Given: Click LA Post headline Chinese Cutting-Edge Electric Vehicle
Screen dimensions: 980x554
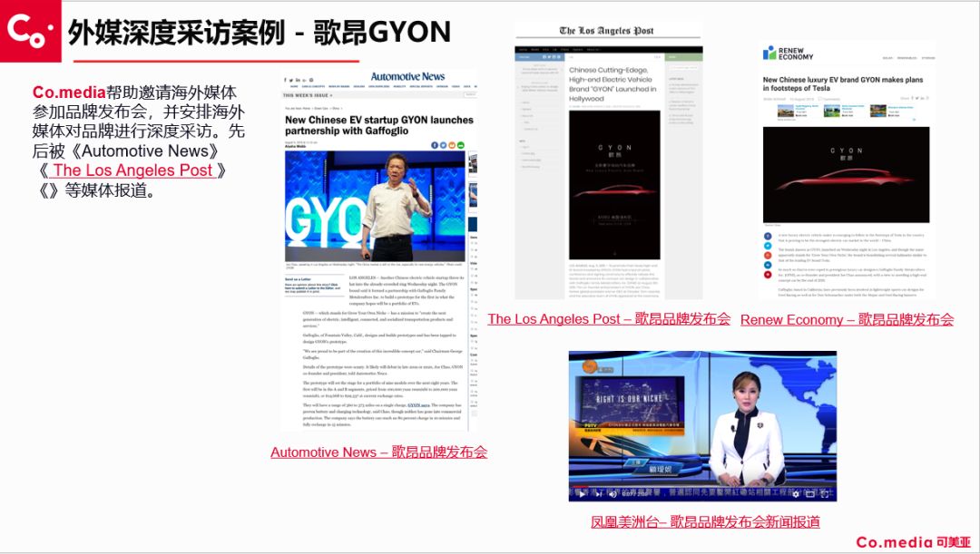Looking at the screenshot, I should pyautogui.click(x=612, y=84).
